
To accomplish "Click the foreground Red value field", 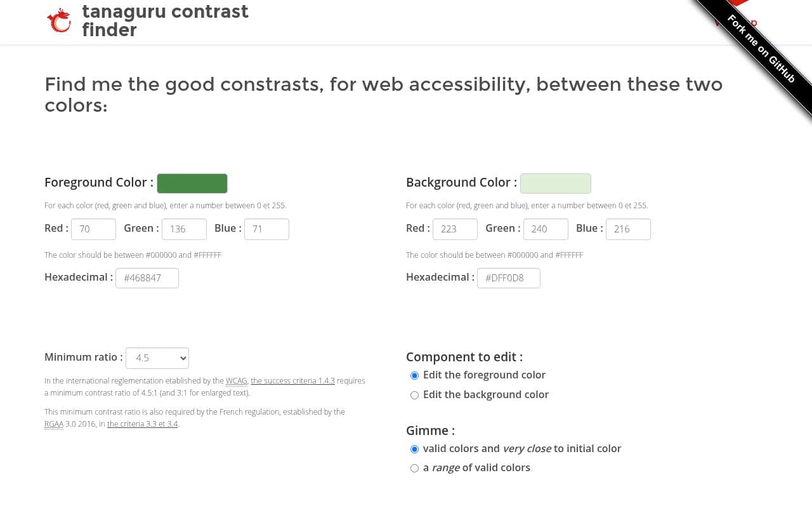I will click(93, 229).
